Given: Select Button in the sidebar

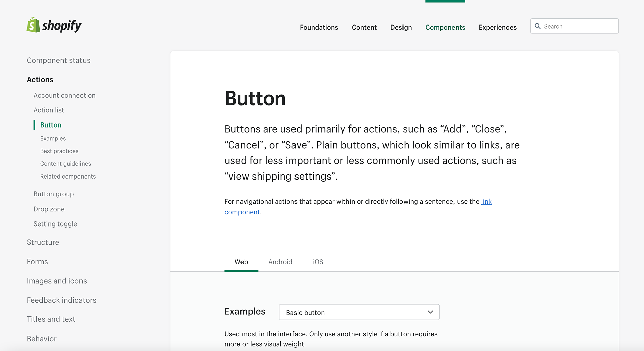Looking at the screenshot, I should coord(51,125).
